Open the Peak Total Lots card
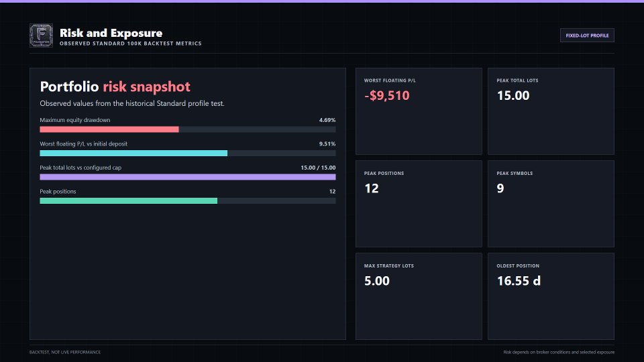The width and height of the screenshot is (644, 362). pos(551,111)
